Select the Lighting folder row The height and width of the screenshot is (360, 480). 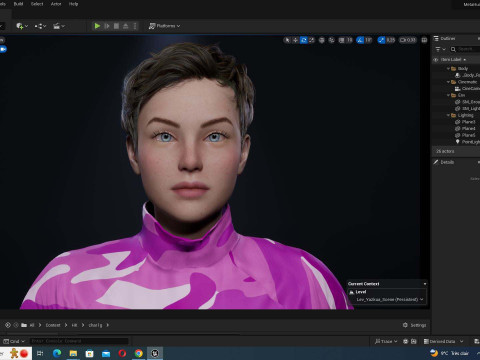tap(456, 115)
